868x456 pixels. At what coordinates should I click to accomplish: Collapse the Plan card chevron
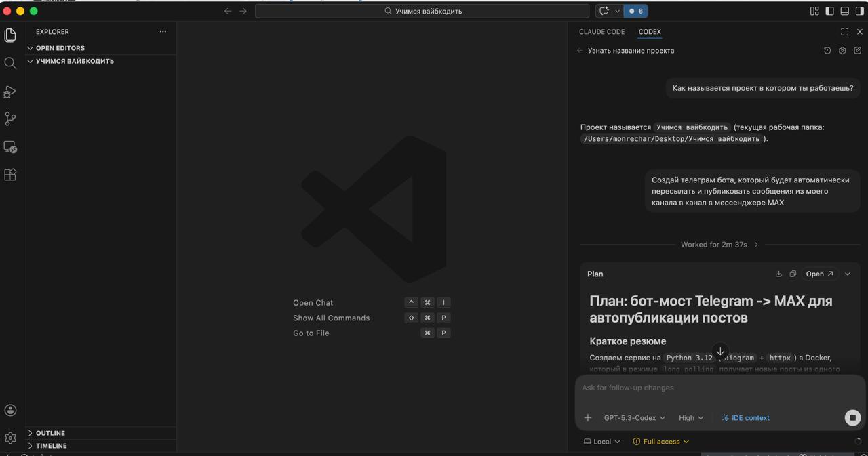click(x=848, y=274)
